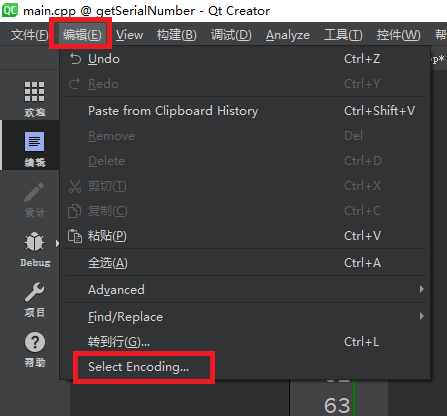Click the paste clipboard icon
447x416 pixels.
[x=75, y=236]
